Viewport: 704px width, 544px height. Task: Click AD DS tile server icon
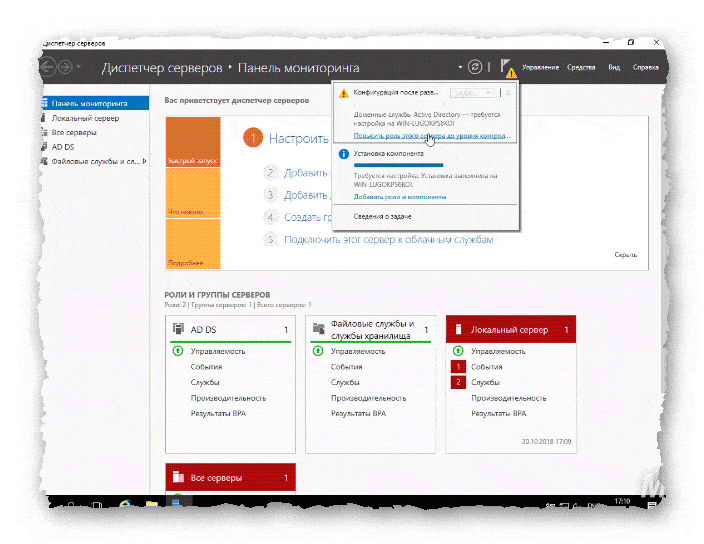(x=179, y=329)
